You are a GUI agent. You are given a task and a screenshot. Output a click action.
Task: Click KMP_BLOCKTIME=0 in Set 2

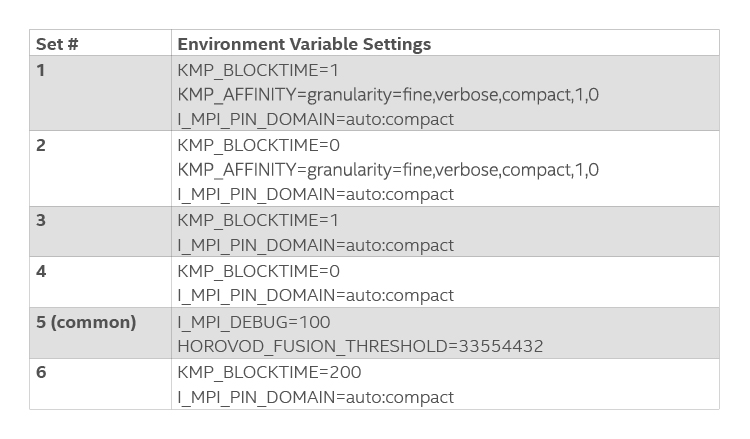tap(258, 145)
